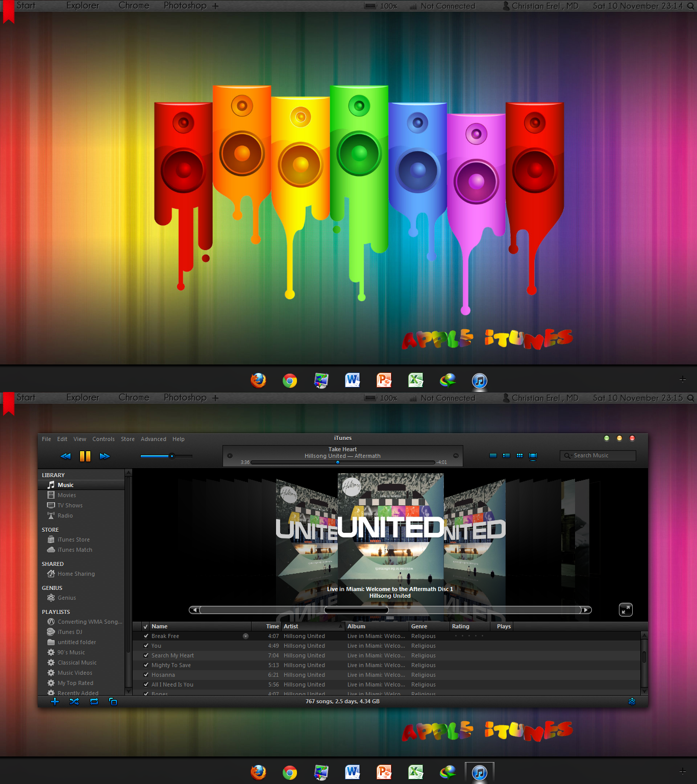
Task: Adjust the iTunes volume slider
Action: point(166,456)
